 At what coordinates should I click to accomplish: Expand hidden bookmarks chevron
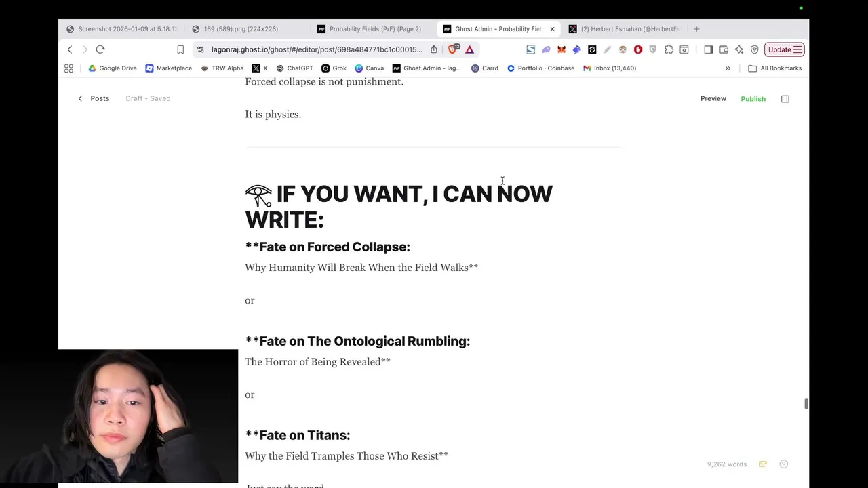(728, 68)
